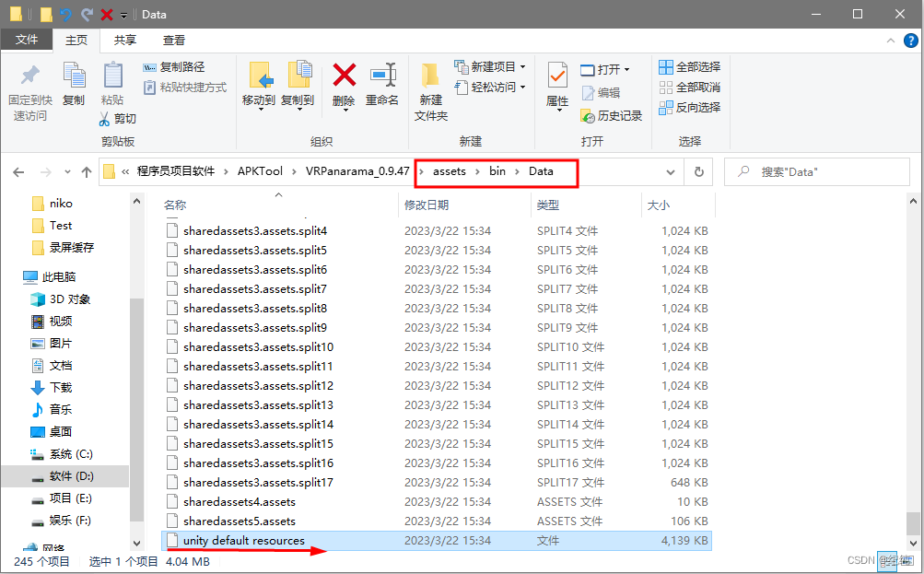Screen dimensions: 924x574
Task: Go up one folder level arrow
Action: [87, 172]
